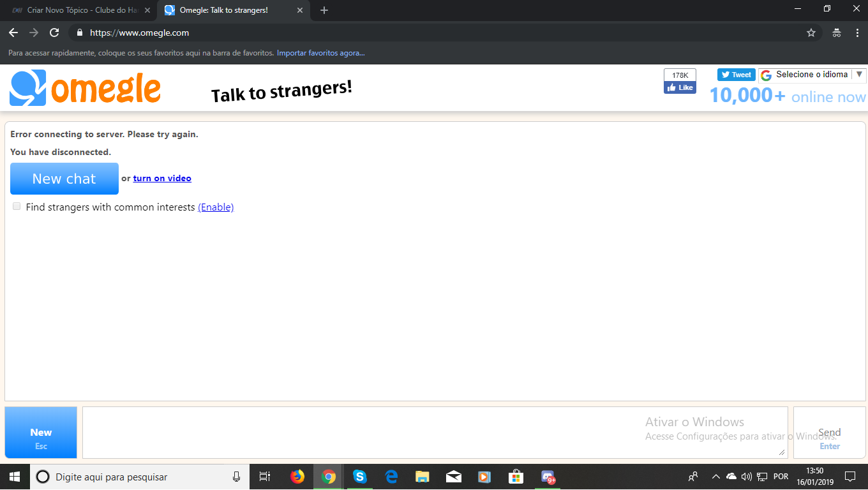Close the Criar Novo Tópico tab
This screenshot has width=868, height=490.
147,10
